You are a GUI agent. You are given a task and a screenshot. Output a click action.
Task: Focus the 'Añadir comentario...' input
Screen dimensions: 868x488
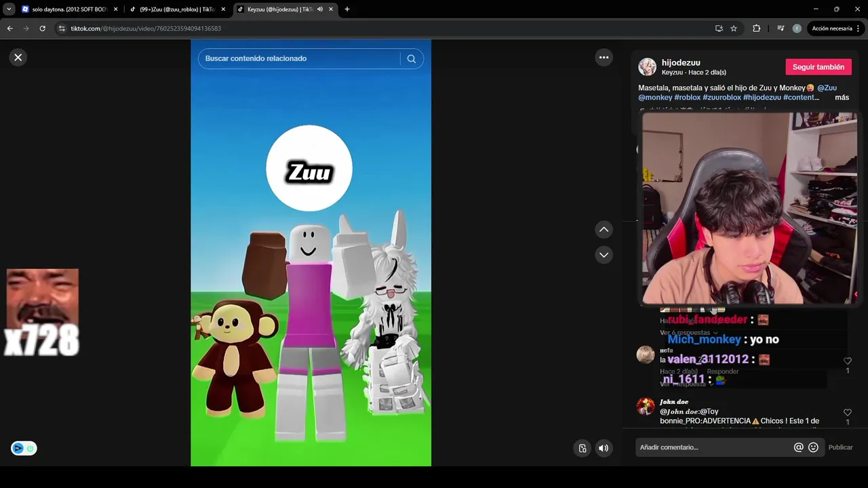[714, 447]
